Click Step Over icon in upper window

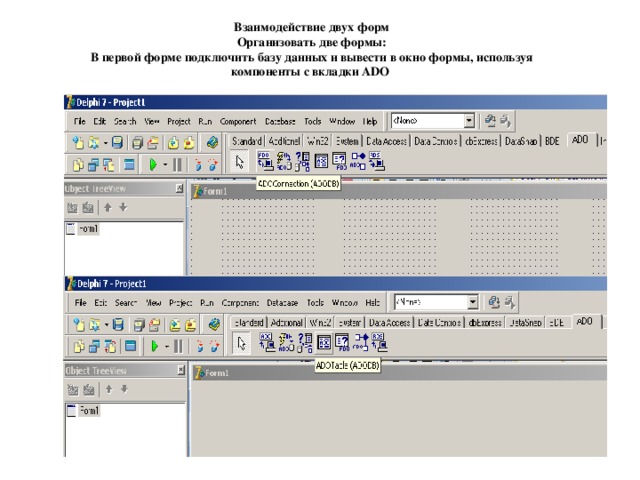pos(213,164)
